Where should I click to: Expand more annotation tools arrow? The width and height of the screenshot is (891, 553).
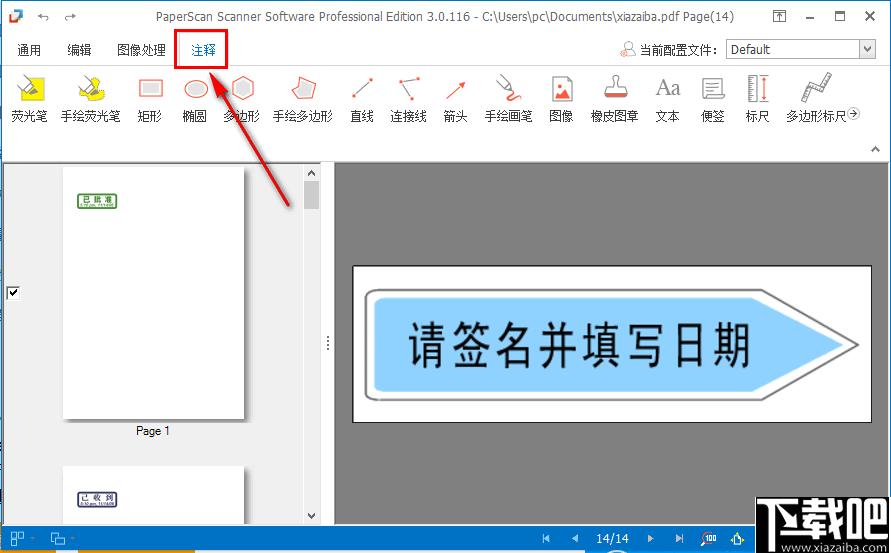click(x=853, y=114)
